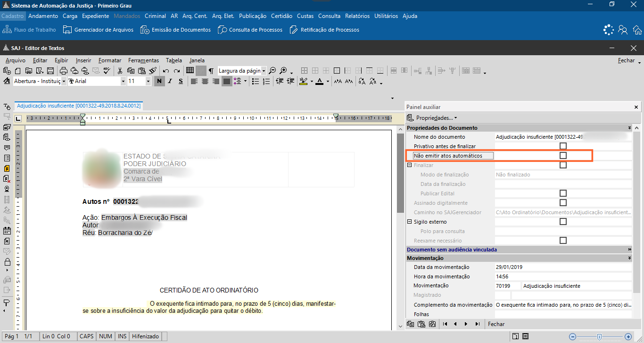Open the Cadastro menu
Screen dimensions: 644x343
pos(13,16)
